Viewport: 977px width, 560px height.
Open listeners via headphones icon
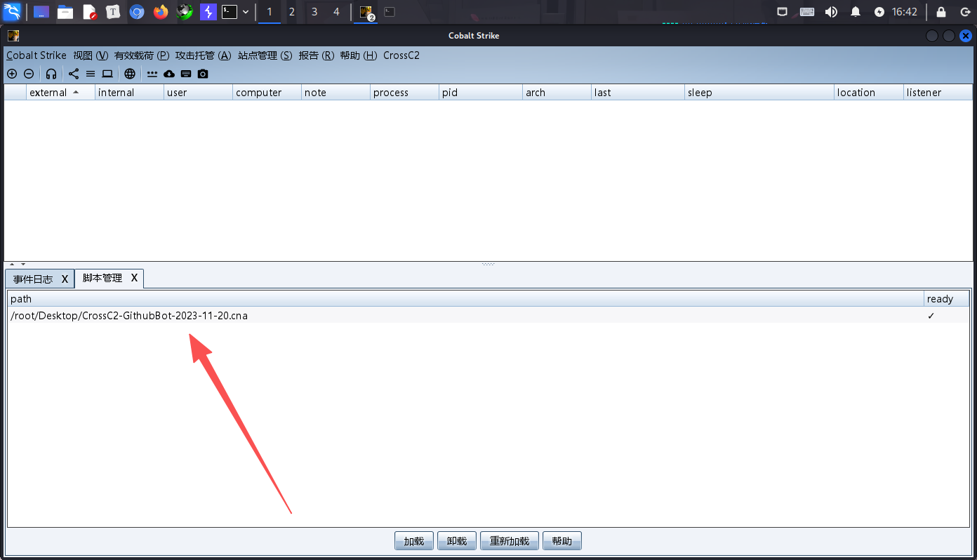pos(51,74)
